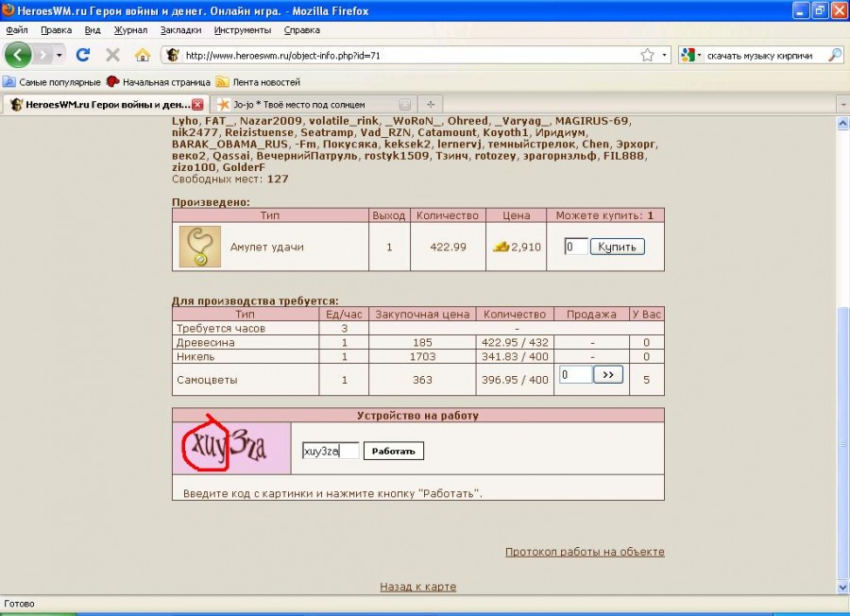The height and width of the screenshot is (616, 850).
Task: Click the Древесина row label
Action: (x=206, y=342)
